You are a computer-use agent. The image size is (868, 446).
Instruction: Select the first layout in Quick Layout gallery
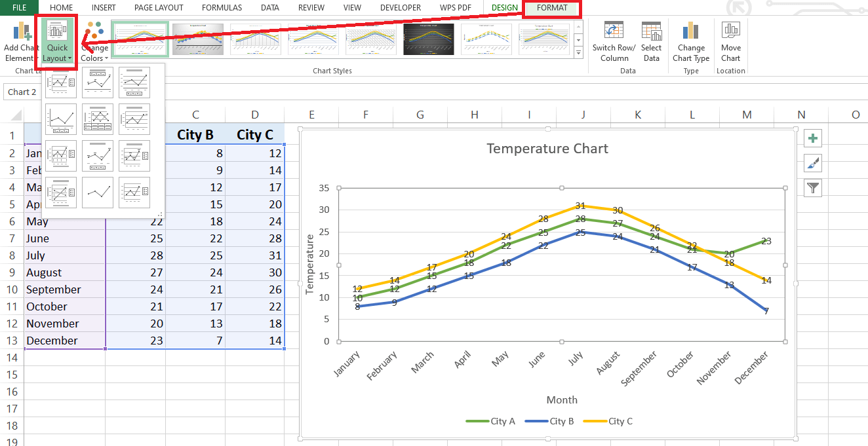tap(61, 82)
